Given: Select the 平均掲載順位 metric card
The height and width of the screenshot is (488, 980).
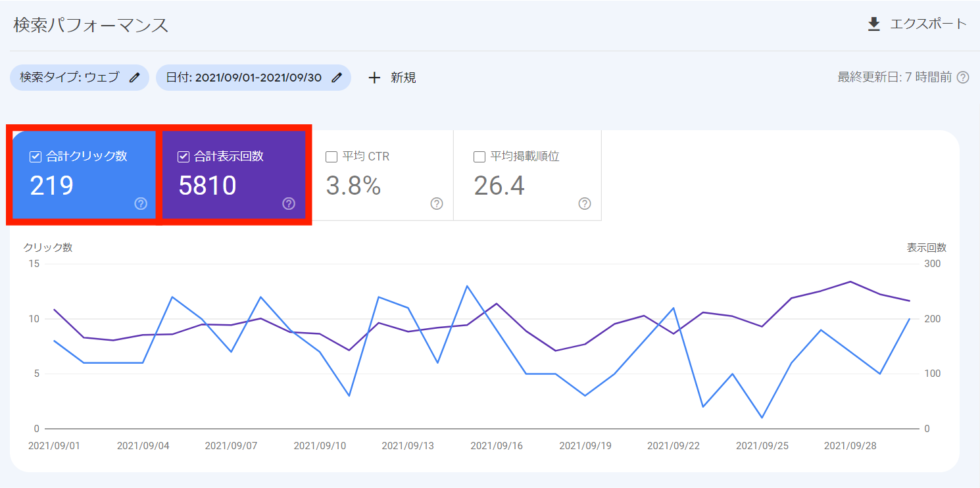Looking at the screenshot, I should tap(527, 176).
